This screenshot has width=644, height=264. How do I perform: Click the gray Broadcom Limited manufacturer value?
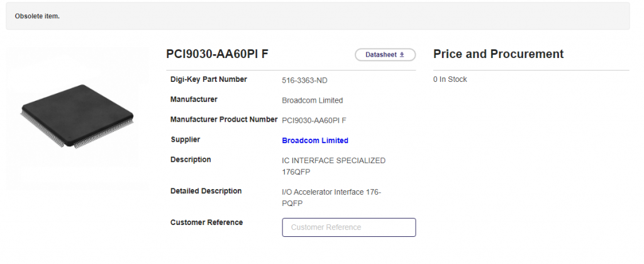312,100
